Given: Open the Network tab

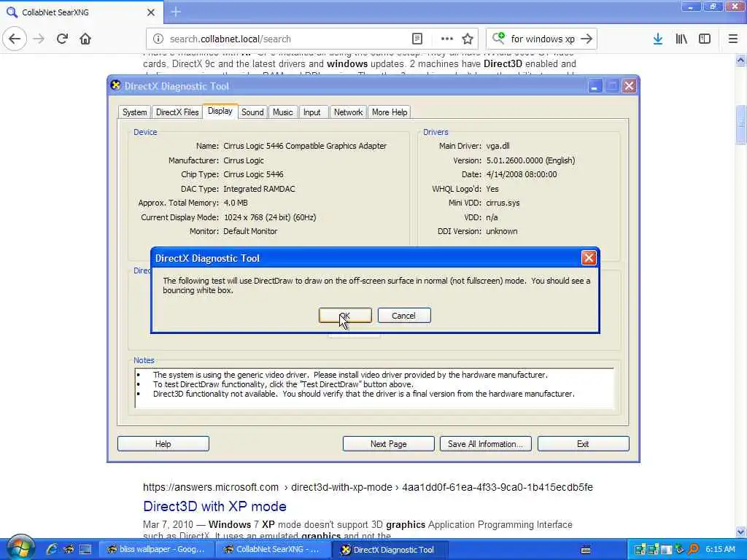Looking at the screenshot, I should (x=348, y=112).
